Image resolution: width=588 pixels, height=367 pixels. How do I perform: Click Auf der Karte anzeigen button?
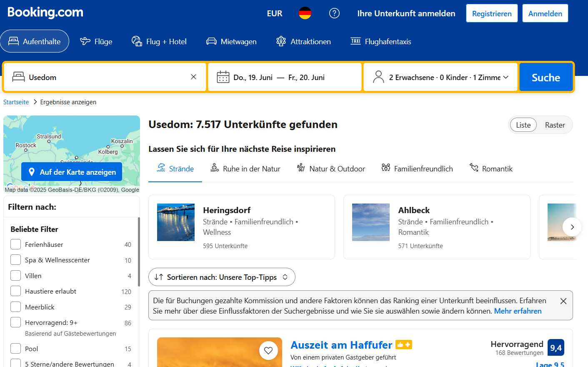pyautogui.click(x=72, y=172)
